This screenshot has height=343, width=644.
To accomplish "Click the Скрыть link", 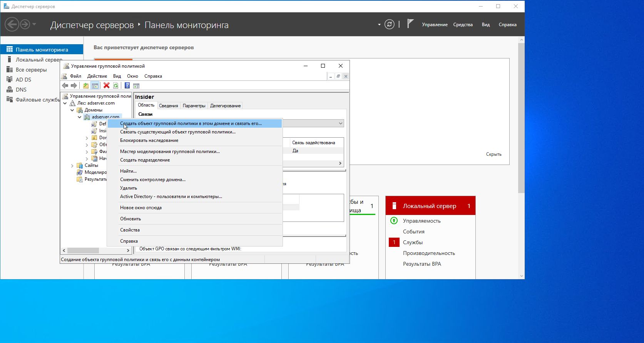I will (493, 154).
